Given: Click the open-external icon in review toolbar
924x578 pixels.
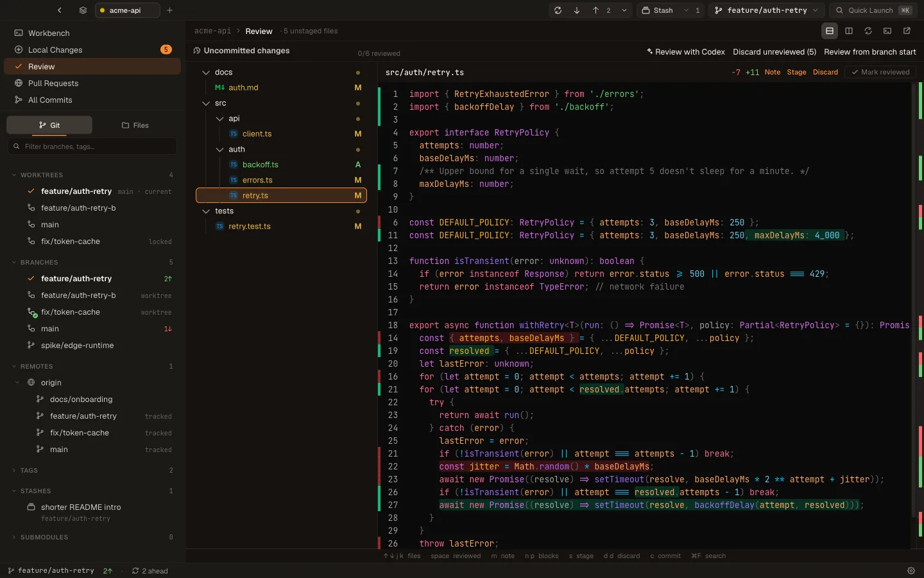Looking at the screenshot, I should coord(907,31).
